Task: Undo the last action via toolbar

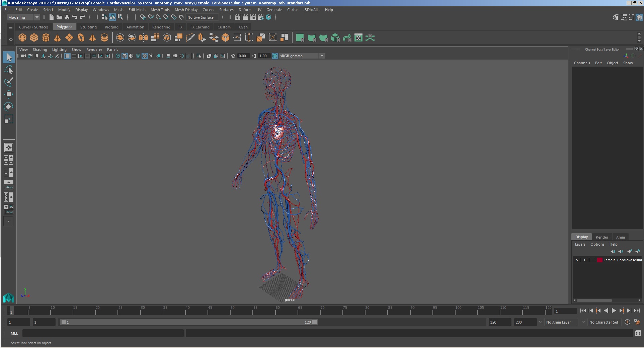Action: (x=75, y=17)
